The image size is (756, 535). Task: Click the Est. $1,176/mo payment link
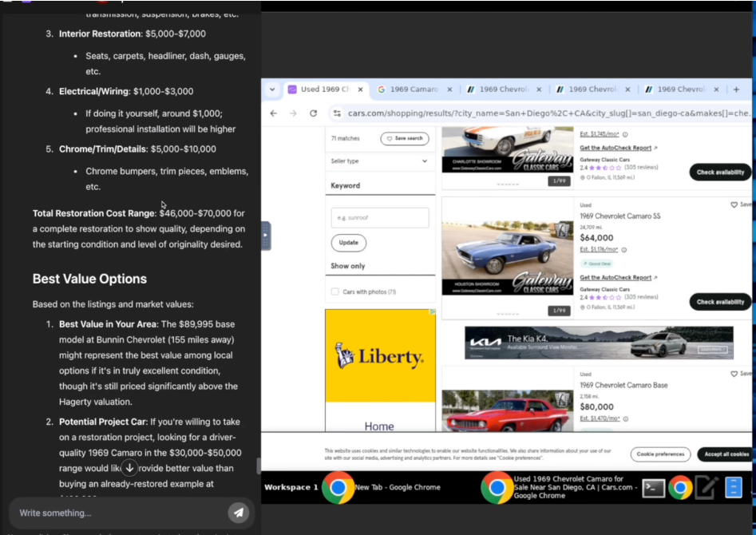click(599, 249)
